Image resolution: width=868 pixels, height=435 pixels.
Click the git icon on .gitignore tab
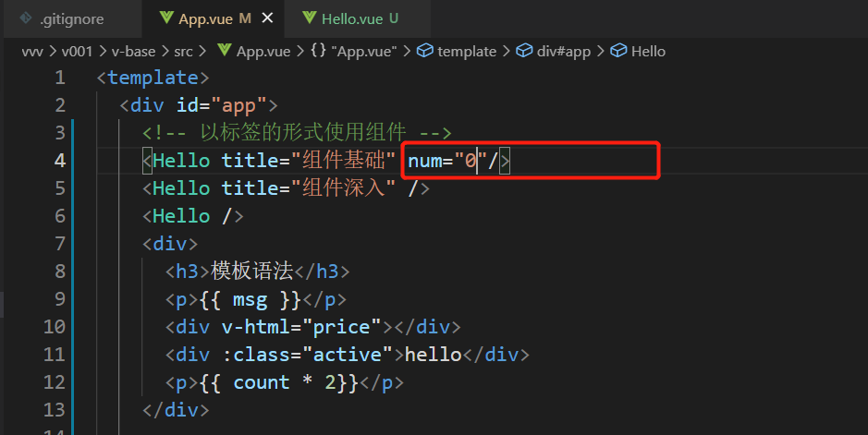coord(26,18)
